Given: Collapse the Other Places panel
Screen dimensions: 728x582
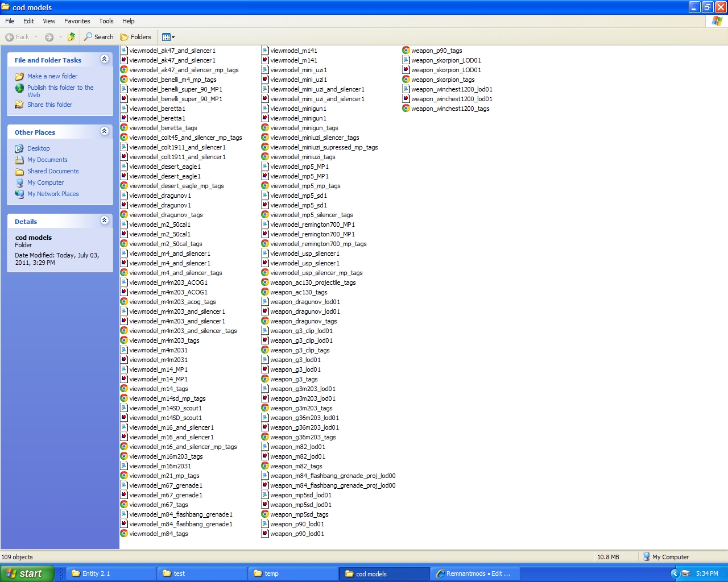Looking at the screenshot, I should click(104, 131).
